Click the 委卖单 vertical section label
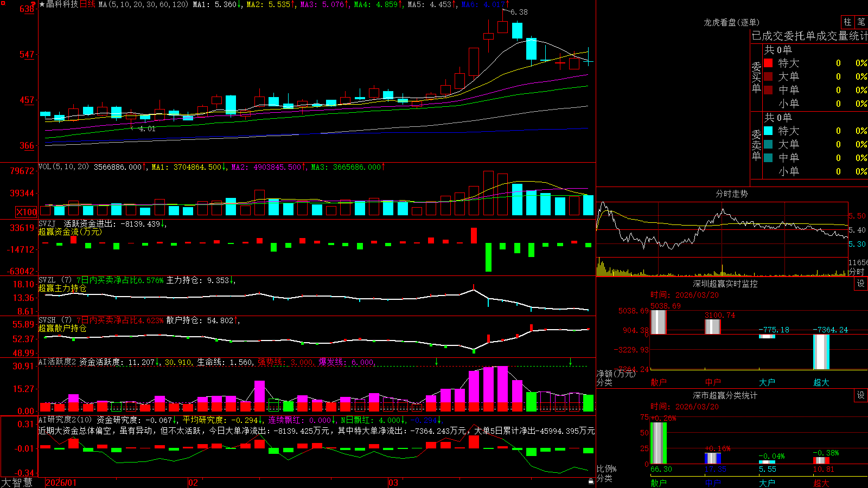The image size is (868, 488). [x=756, y=145]
